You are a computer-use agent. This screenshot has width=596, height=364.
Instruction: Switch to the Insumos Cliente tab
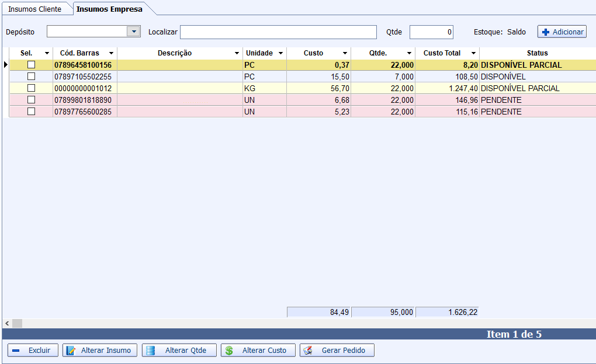tap(34, 9)
